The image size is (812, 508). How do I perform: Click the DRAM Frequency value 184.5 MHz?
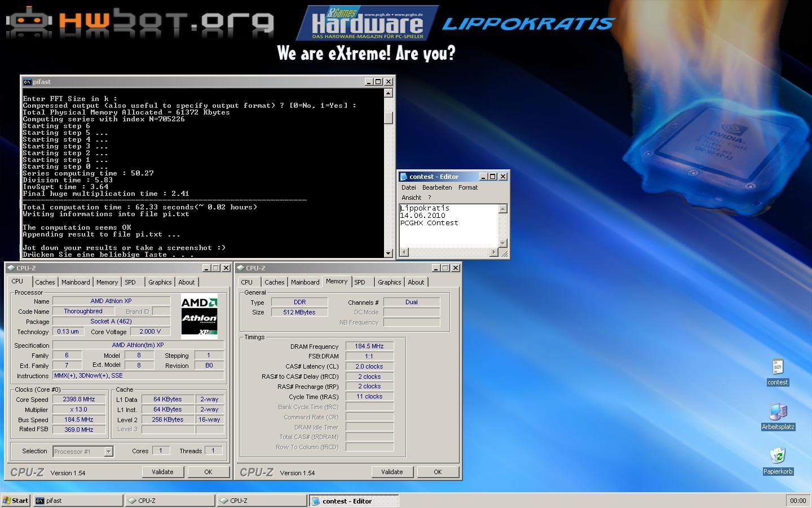[x=369, y=346]
